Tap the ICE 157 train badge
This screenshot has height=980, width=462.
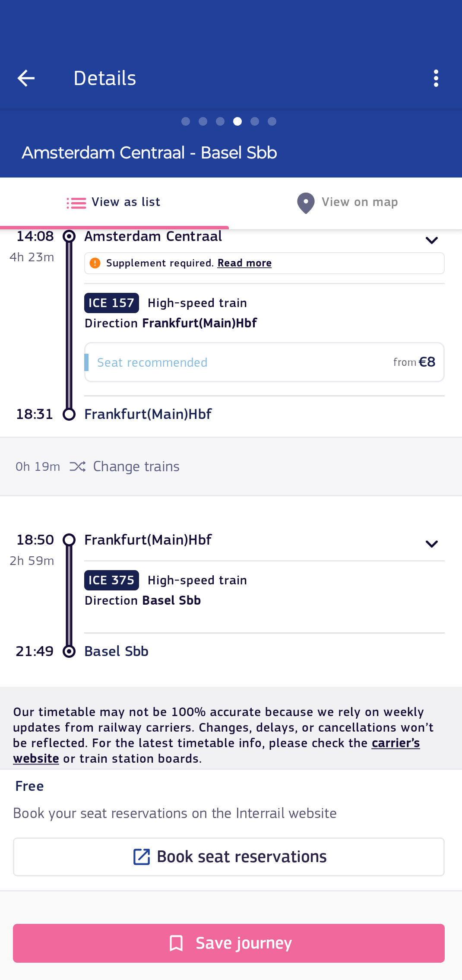pos(111,303)
